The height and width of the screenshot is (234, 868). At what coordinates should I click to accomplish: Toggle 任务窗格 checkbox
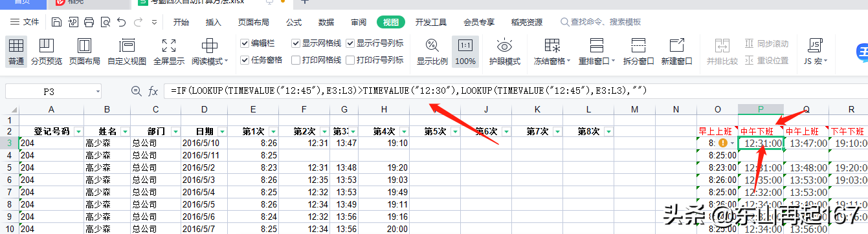(x=245, y=60)
